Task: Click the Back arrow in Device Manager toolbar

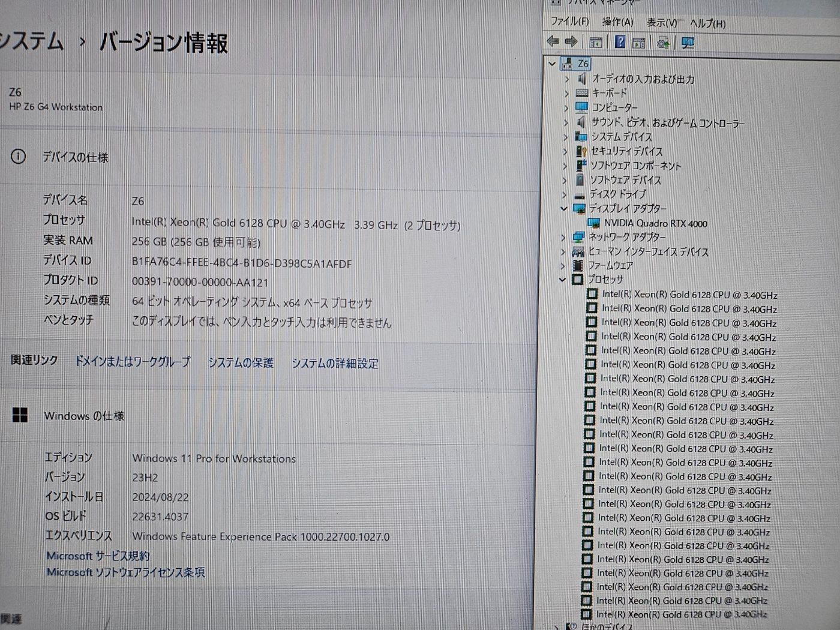Action: (x=553, y=41)
